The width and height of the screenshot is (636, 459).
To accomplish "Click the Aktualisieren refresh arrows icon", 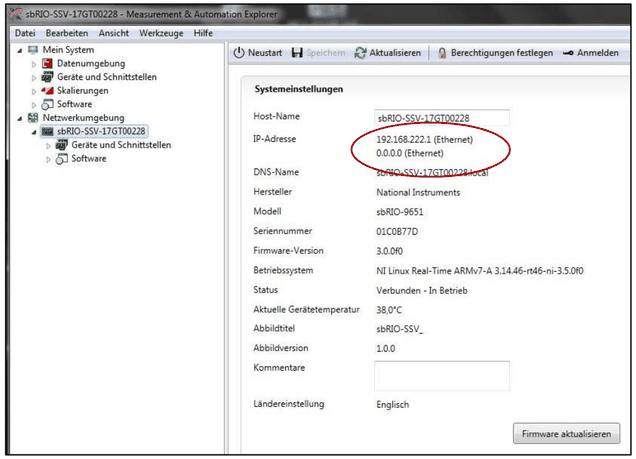I will coord(360,53).
